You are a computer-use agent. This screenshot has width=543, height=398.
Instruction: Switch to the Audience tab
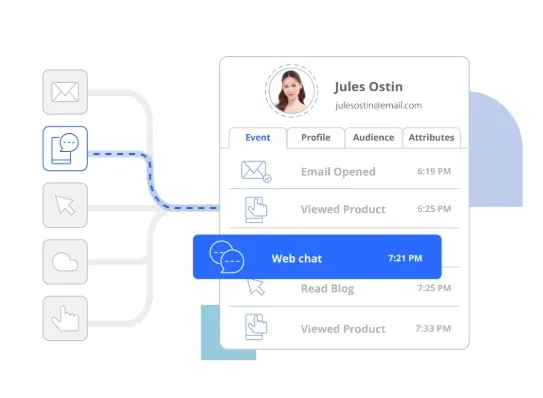tap(374, 138)
